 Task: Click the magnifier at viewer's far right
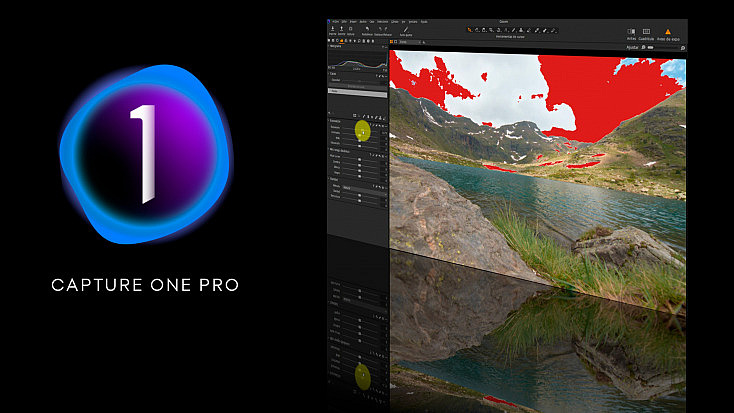pos(683,48)
